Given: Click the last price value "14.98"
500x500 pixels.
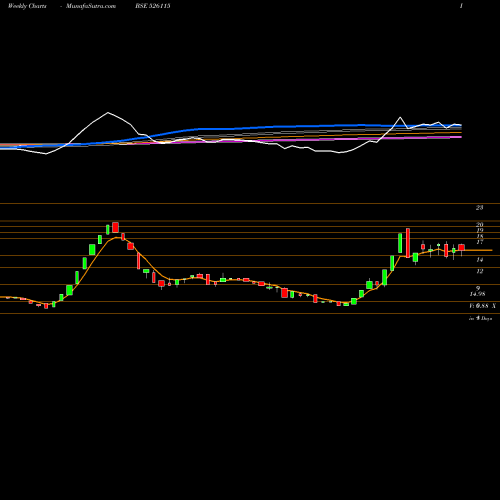Looking at the screenshot, I should [477, 294].
